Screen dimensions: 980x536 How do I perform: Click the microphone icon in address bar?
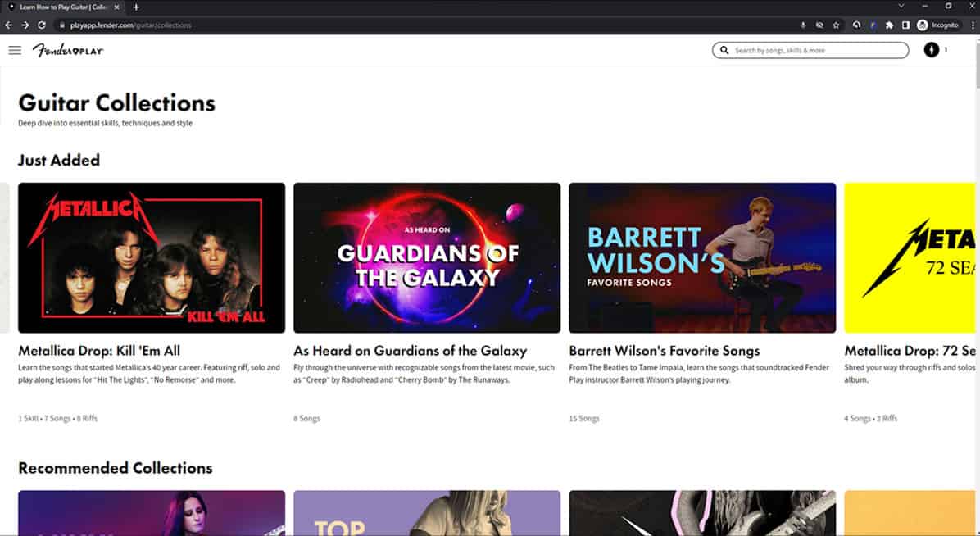click(x=803, y=25)
